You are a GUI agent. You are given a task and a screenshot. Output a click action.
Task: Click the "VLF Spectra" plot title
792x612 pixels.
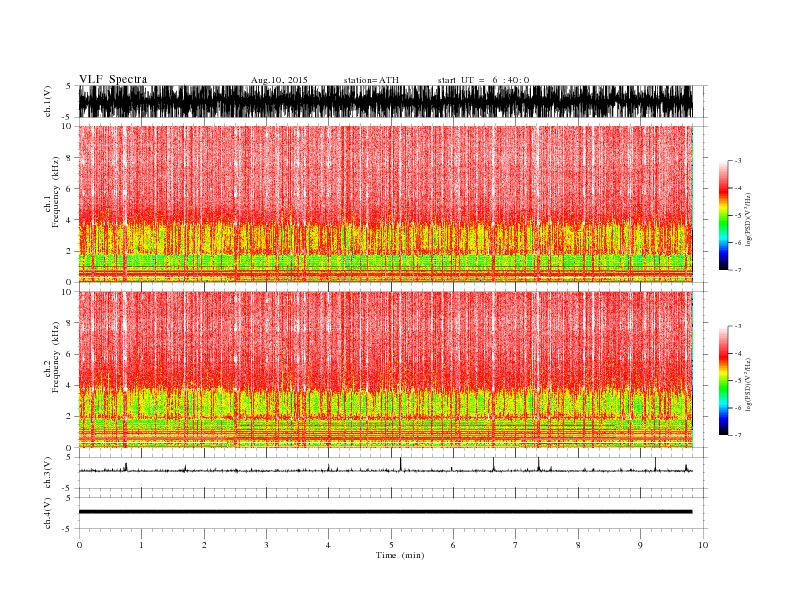point(113,79)
